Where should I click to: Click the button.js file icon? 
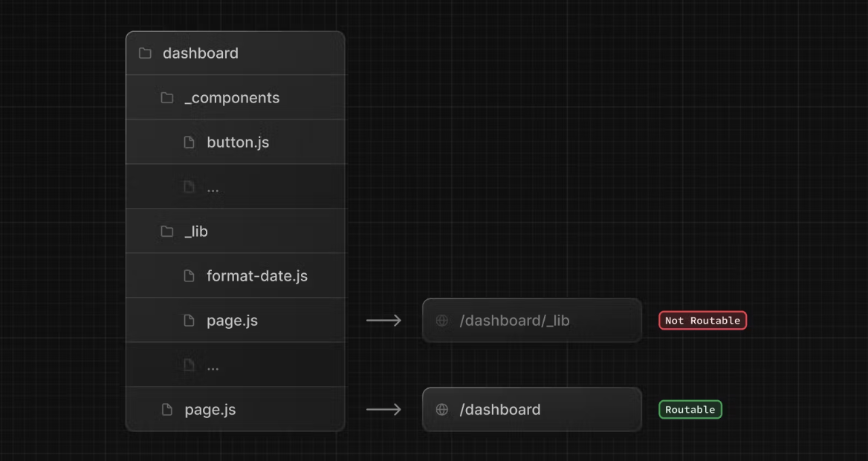[189, 143]
